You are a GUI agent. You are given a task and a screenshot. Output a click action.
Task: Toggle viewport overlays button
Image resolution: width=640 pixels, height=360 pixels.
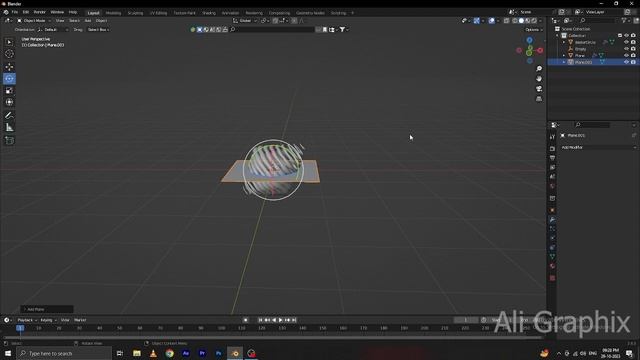pyautogui.click(x=492, y=20)
